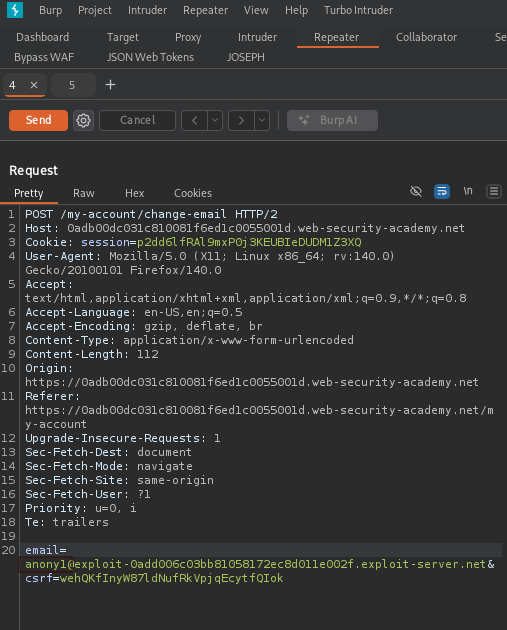Close Repeater tab 4

pos(34,85)
